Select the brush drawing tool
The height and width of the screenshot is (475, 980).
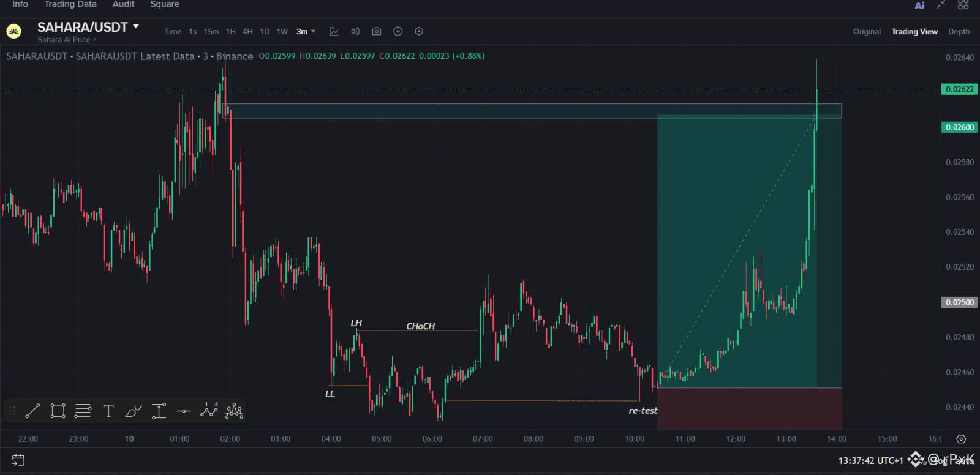tap(134, 411)
